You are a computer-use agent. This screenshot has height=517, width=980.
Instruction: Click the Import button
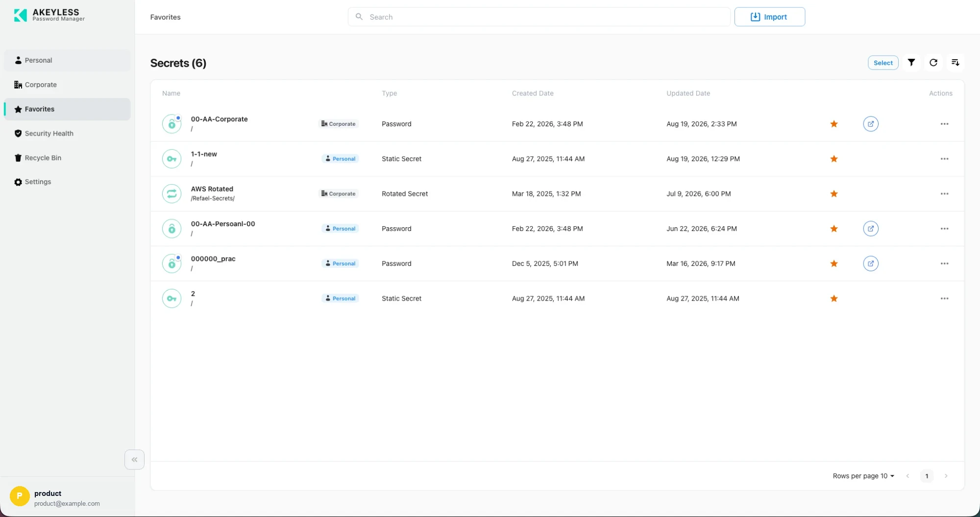tap(769, 17)
